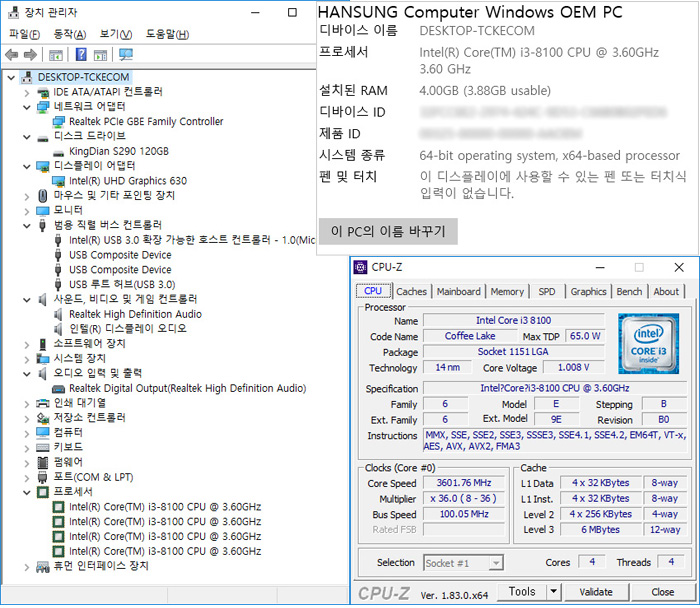Open the Tools dropdown arrow in CPU-Z
This screenshot has height=608, width=700.
point(554,592)
